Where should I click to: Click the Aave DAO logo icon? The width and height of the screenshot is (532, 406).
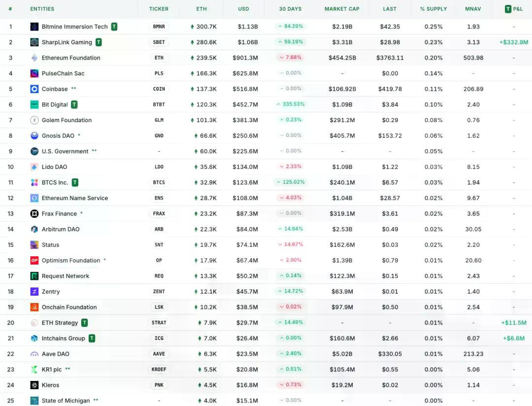(x=34, y=354)
